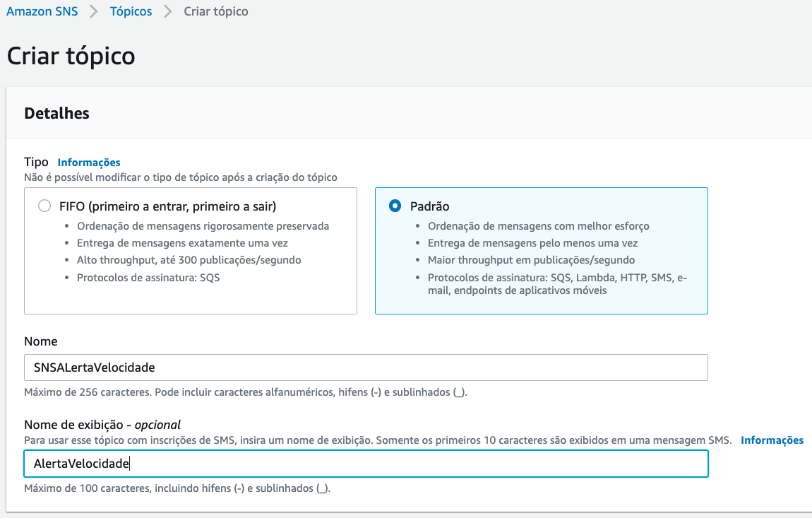Screen dimensions: 812x518
Task: Focus the Nome de exibição input field
Action: pos(366,464)
